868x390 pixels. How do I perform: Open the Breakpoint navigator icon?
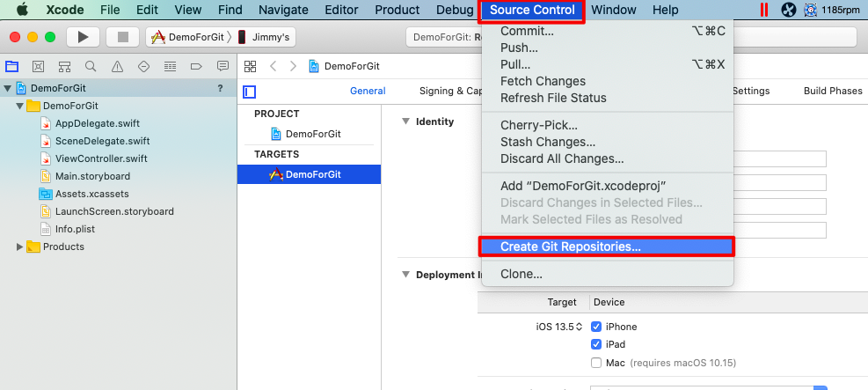click(196, 67)
